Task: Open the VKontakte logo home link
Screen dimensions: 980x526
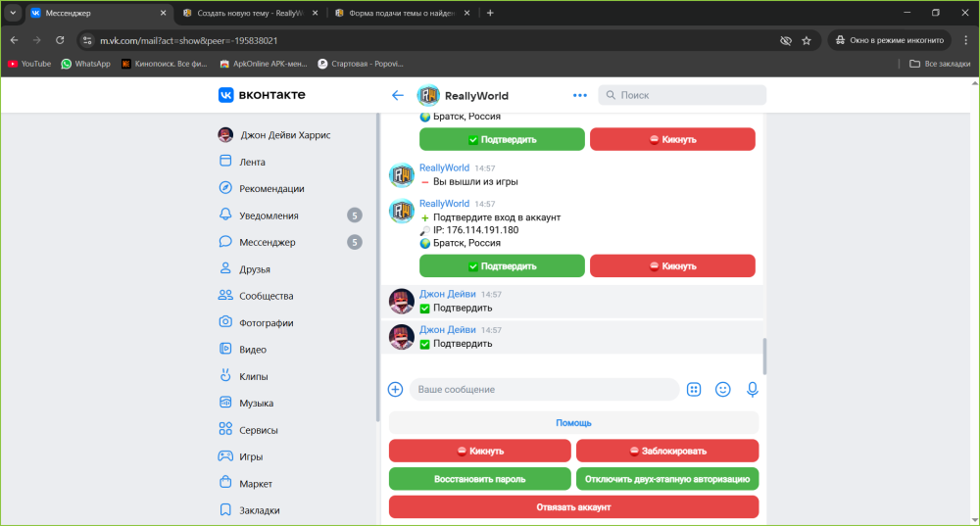Action: pyautogui.click(x=262, y=95)
